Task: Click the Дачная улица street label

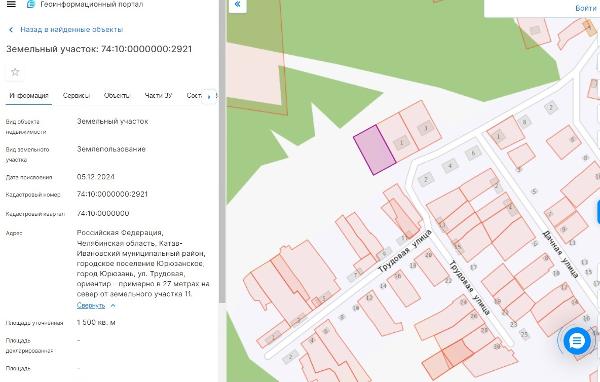Action: click(x=560, y=254)
